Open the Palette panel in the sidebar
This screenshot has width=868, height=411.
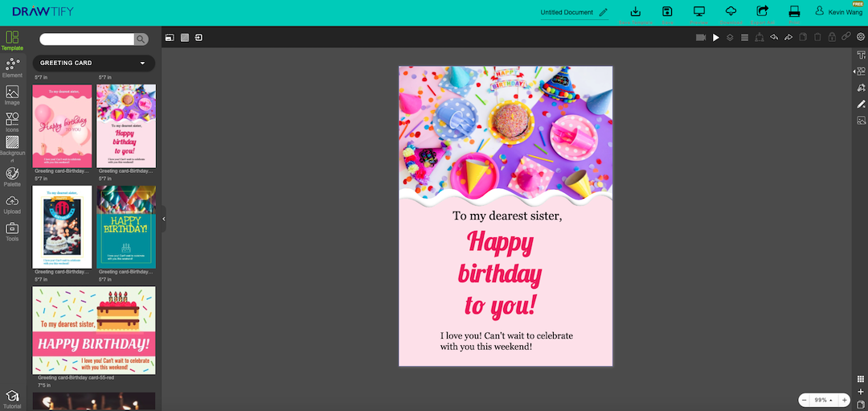pyautogui.click(x=12, y=177)
